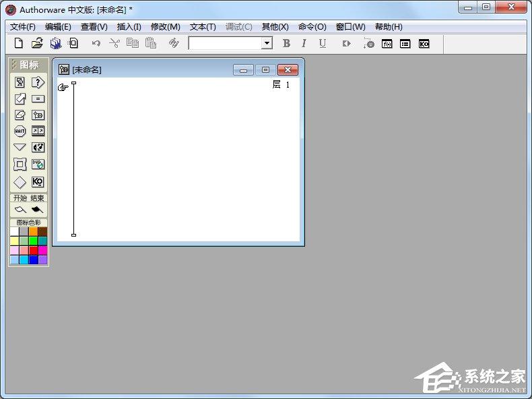Click the Paste toolbar icon
The height and width of the screenshot is (399, 532).
click(151, 43)
